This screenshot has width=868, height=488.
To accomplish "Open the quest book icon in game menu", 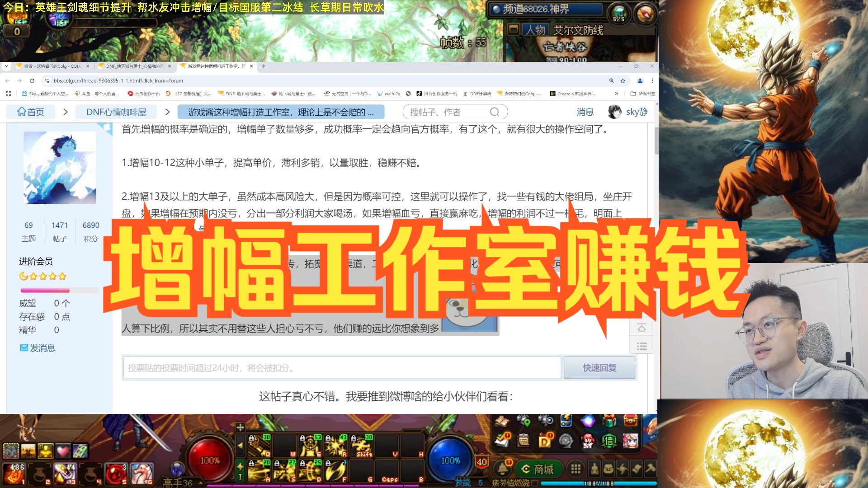I will 502,421.
